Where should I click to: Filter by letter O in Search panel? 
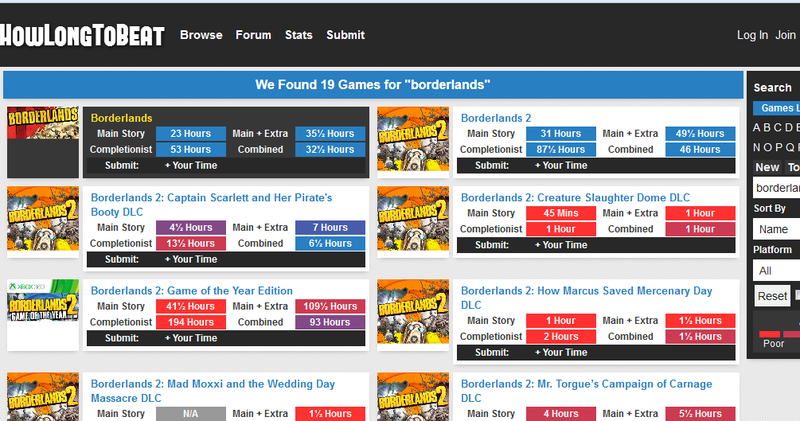tap(767, 147)
